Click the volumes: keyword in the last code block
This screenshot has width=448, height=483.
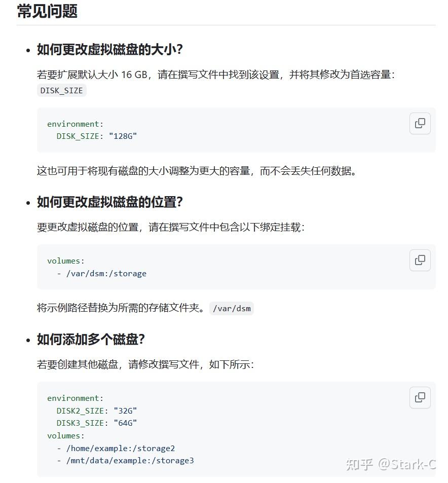64,435
